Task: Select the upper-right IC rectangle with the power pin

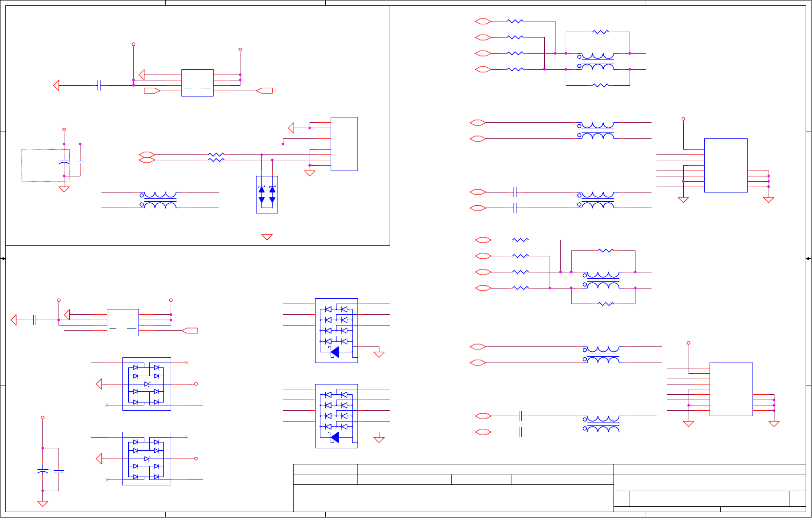Action: pos(726,165)
